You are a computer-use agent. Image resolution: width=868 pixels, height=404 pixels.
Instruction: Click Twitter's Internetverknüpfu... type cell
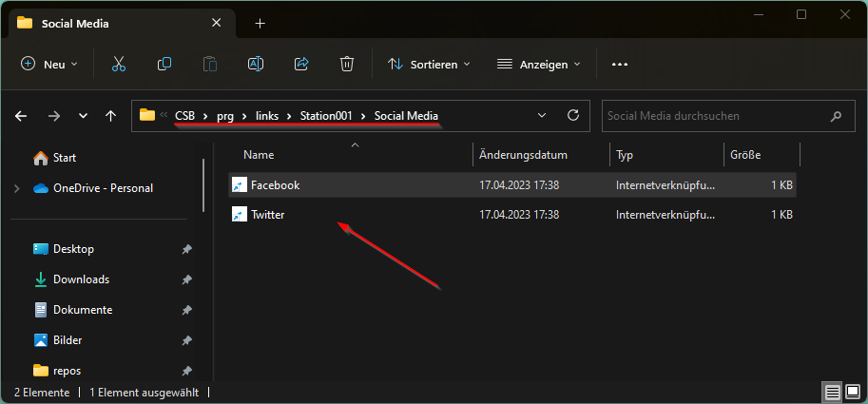pyautogui.click(x=665, y=215)
